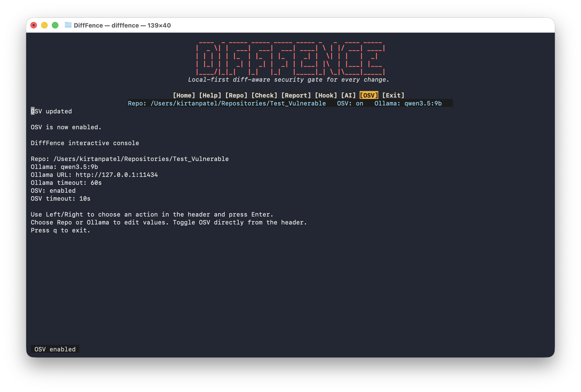Click the terminal cursor at 'OSV updated'
Viewport: 581px width, 392px height.
click(32, 111)
